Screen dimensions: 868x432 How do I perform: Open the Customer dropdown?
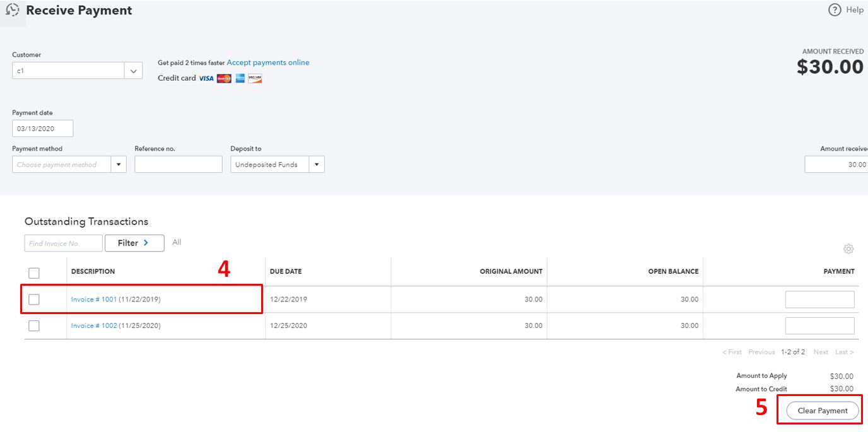(x=132, y=71)
